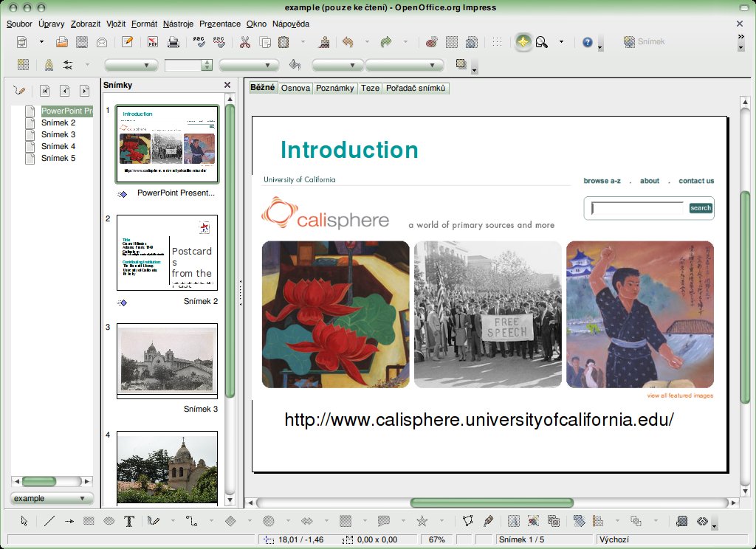Open the Formát menu

144,24
